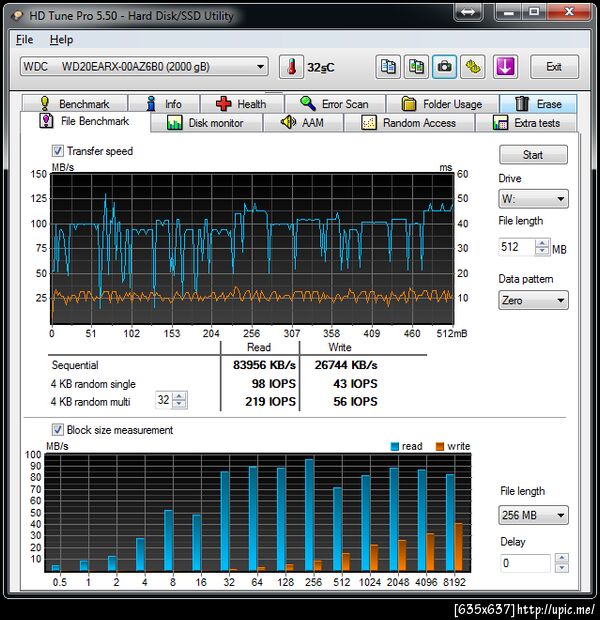Image resolution: width=600 pixels, height=620 pixels.
Task: Click the 43 IOPS write value
Action: coord(355,384)
